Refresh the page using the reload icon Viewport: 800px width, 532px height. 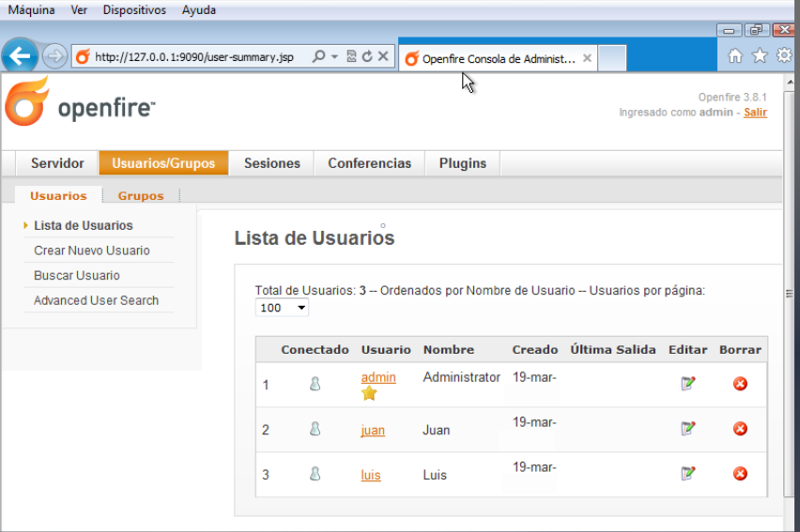[367, 57]
